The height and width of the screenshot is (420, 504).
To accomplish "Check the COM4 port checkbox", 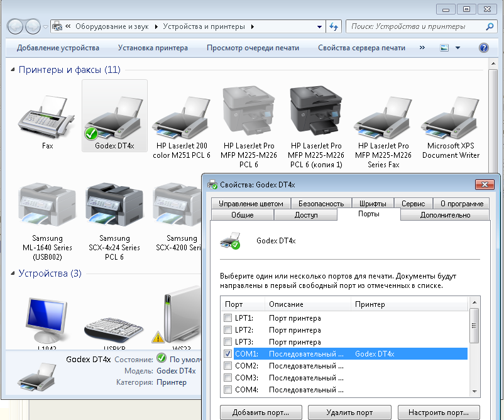I will tap(227, 389).
